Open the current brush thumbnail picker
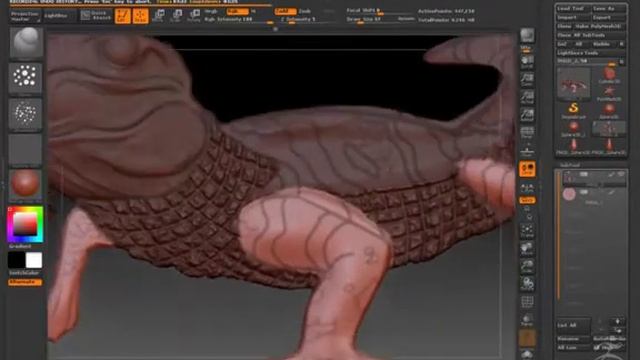Viewport: 640px width, 360px height. (26, 42)
